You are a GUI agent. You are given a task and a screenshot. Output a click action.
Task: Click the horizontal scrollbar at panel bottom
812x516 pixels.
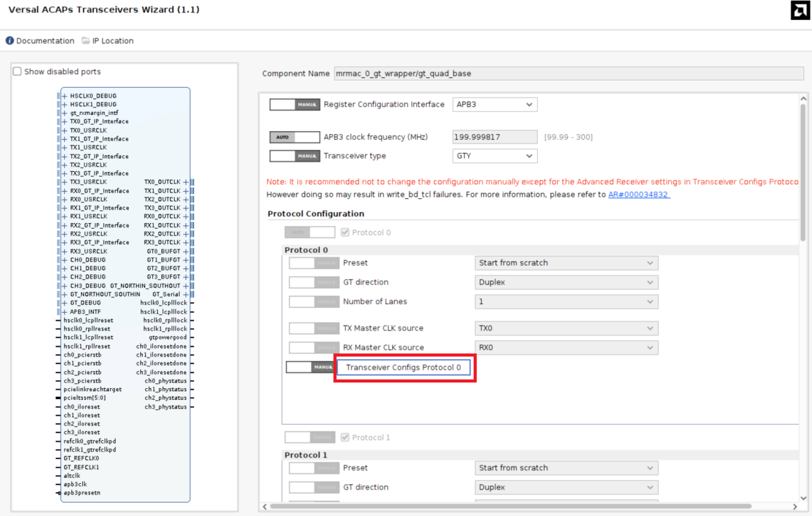[x=506, y=506]
